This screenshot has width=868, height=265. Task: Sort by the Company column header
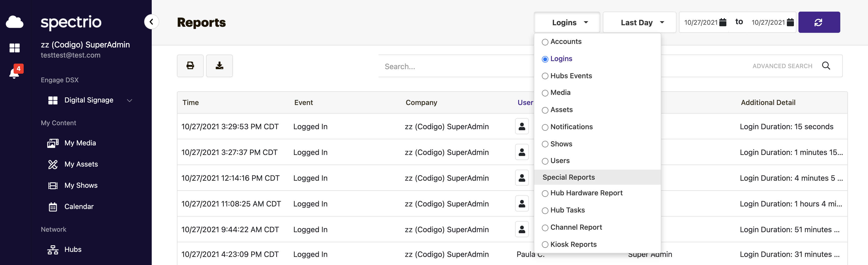421,103
